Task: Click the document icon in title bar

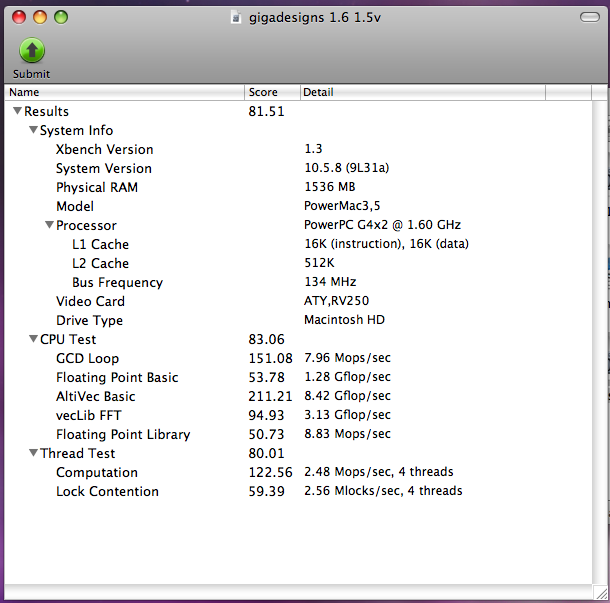Action: click(235, 18)
